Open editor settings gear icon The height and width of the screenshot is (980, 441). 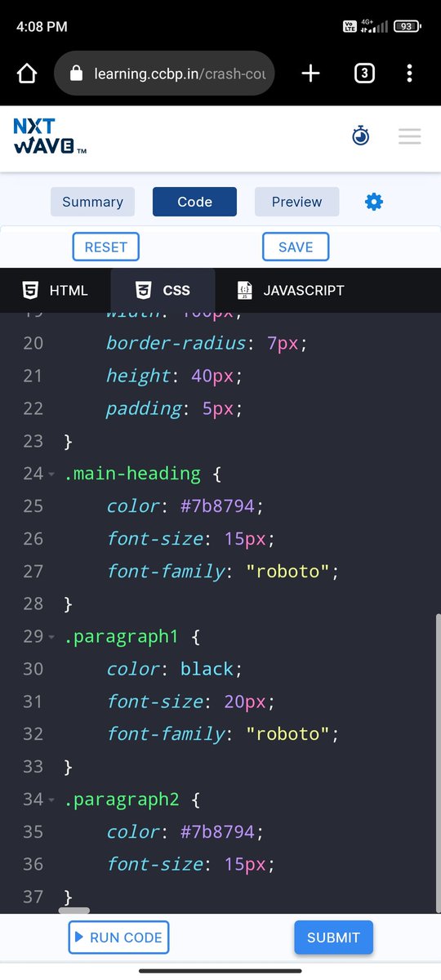coord(374,202)
